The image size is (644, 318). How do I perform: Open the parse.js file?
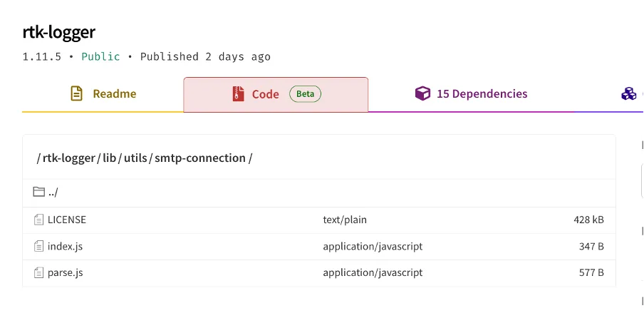[x=65, y=272]
